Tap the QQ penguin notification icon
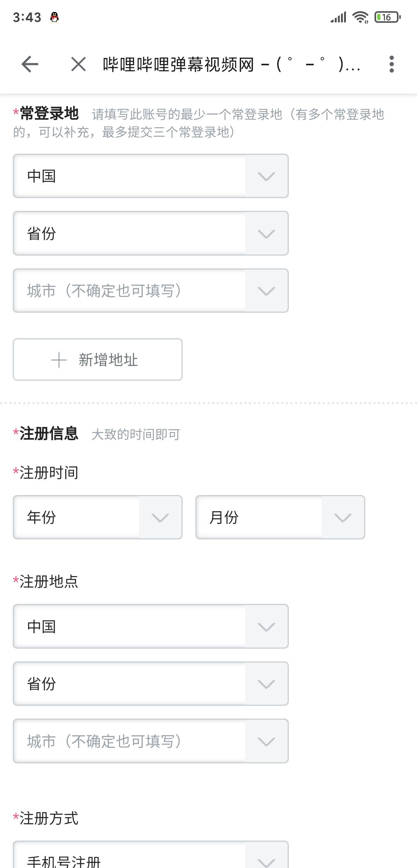 point(54,17)
